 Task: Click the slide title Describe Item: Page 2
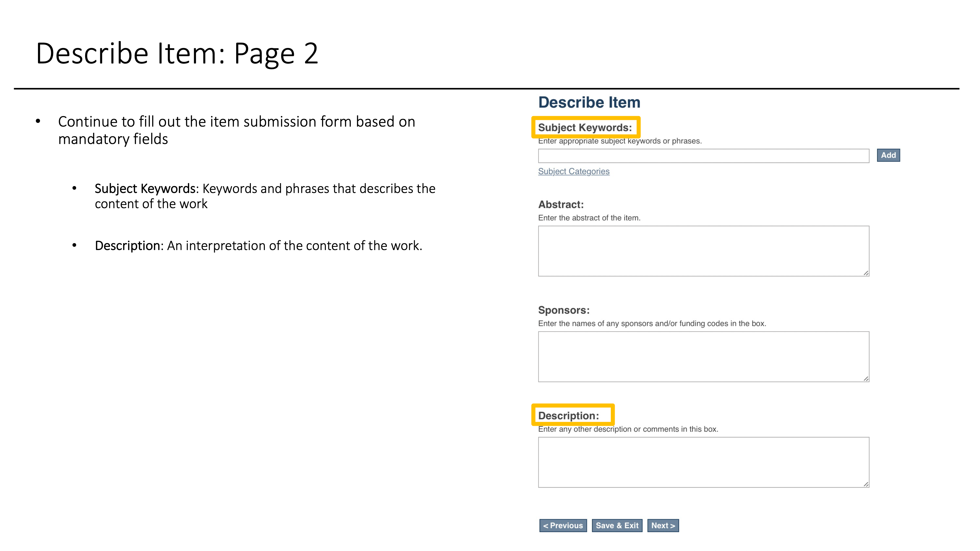[x=177, y=54]
